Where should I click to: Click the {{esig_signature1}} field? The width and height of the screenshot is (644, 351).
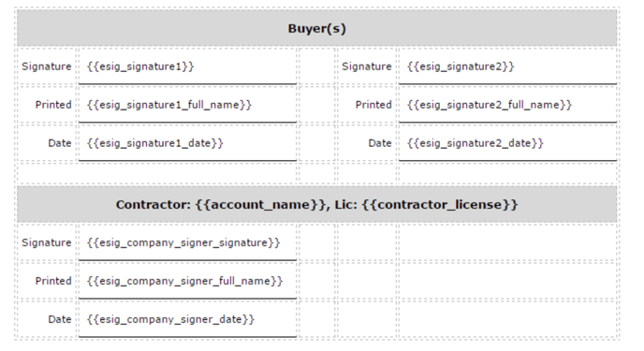coord(188,66)
